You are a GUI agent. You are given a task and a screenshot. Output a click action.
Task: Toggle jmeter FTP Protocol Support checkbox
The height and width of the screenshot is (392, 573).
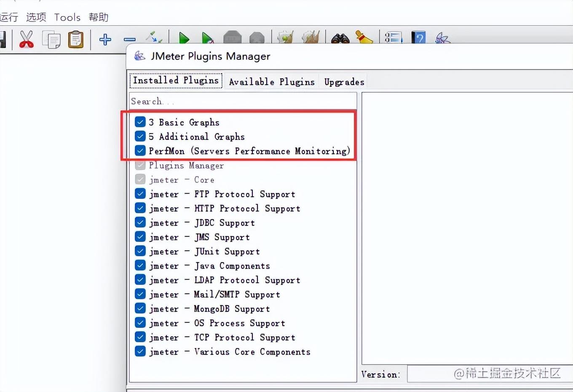(x=140, y=193)
